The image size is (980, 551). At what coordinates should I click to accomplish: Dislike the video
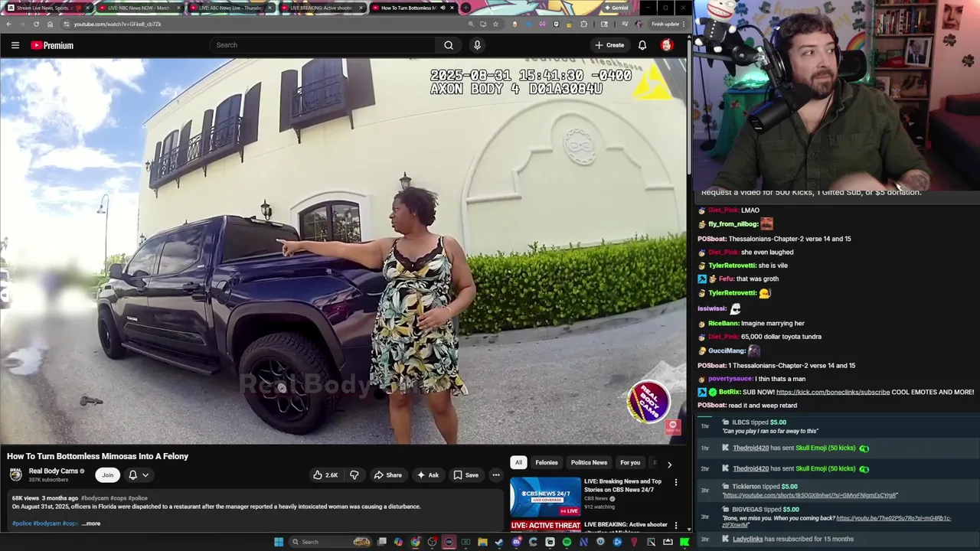click(x=354, y=475)
